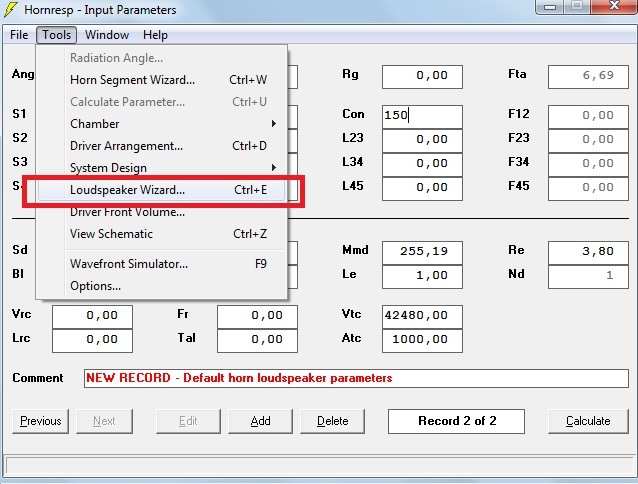The height and width of the screenshot is (484, 638).
Task: Open Driver Front Volume dialog
Action: click(163, 212)
